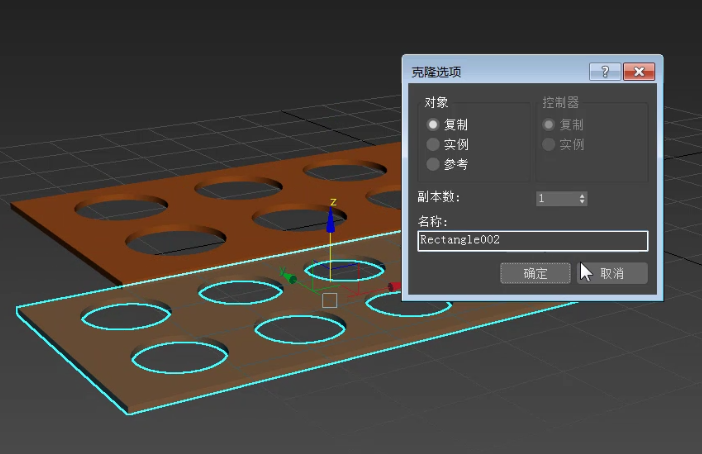
Task: Decrease 副本数 with spinner down arrow
Action: click(582, 202)
